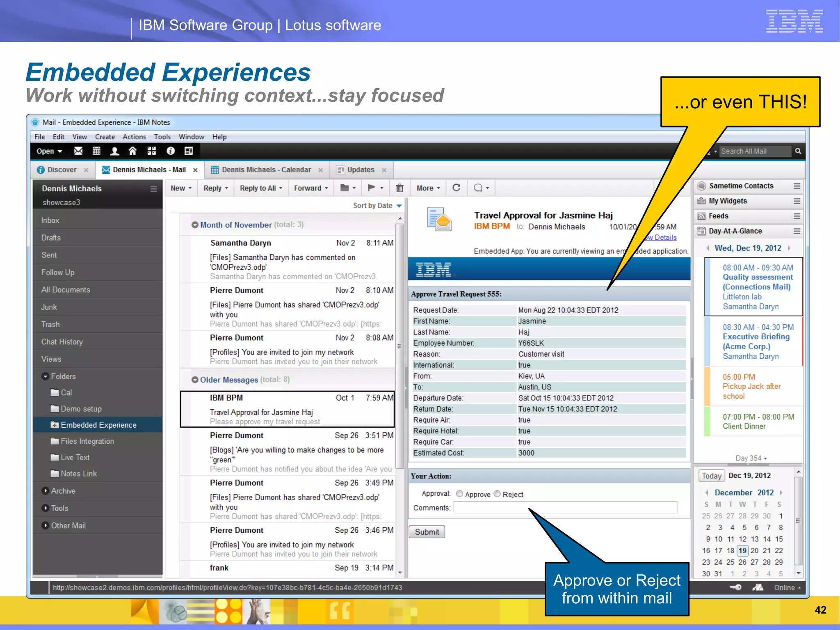
Task: Select the IBM BPM Travel Approval message
Action: [287, 409]
